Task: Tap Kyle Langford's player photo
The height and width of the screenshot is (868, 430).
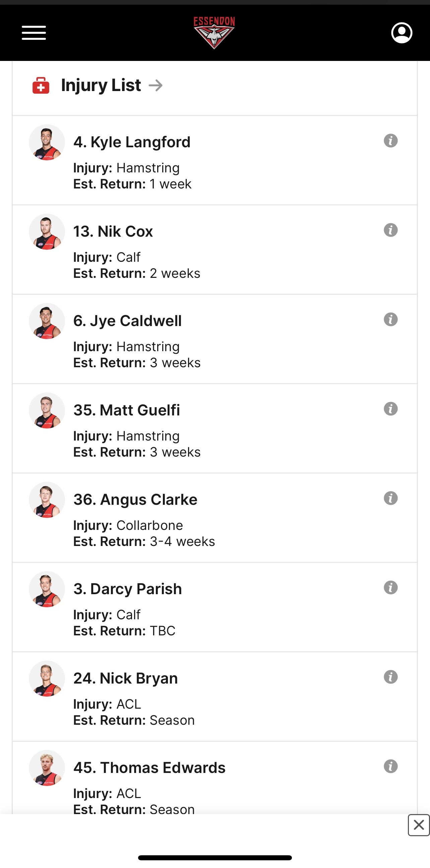Action: click(x=47, y=143)
